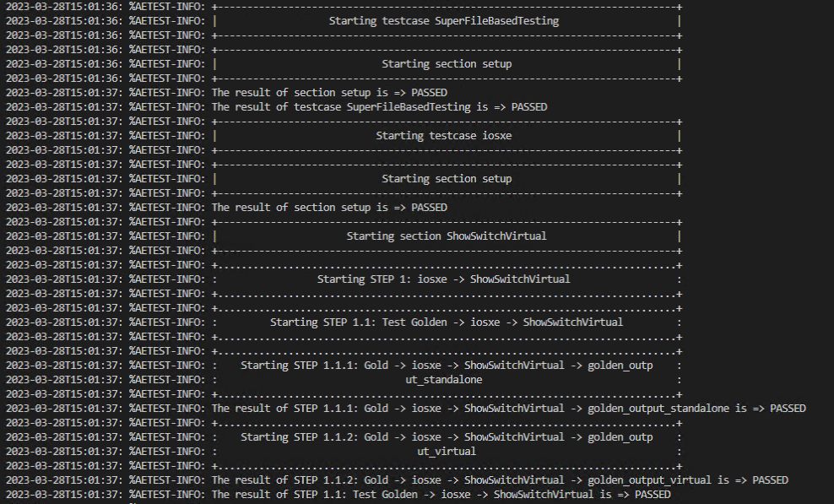This screenshot has height=504, width=834.
Task: Click %AETEST-INFO tag on the "ut_virtual" row
Action: (167, 452)
